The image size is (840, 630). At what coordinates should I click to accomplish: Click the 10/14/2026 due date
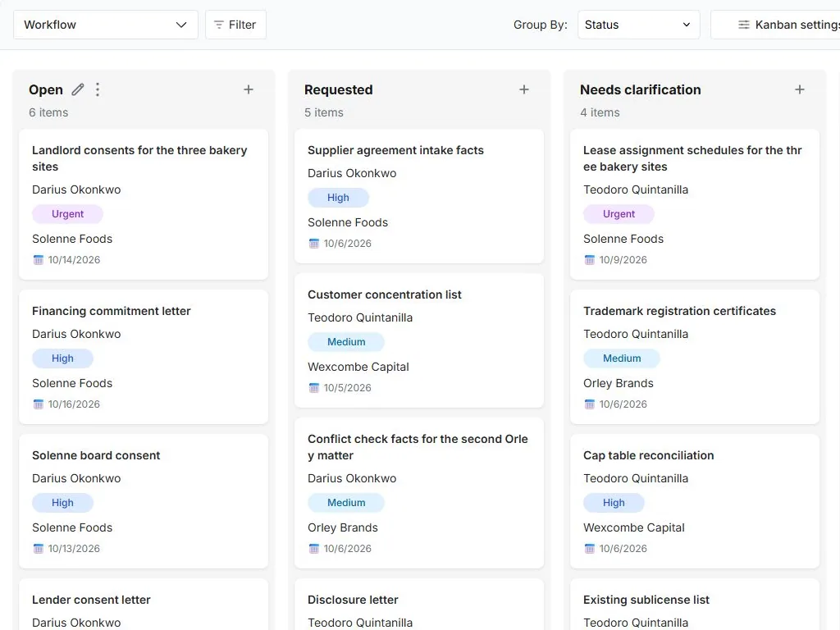click(x=74, y=260)
